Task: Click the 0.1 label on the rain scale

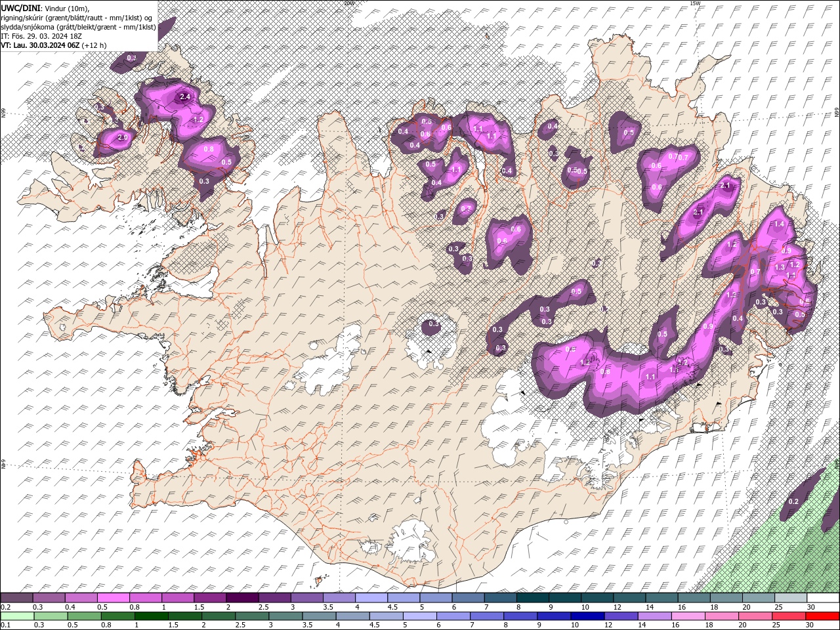Action: (5, 625)
